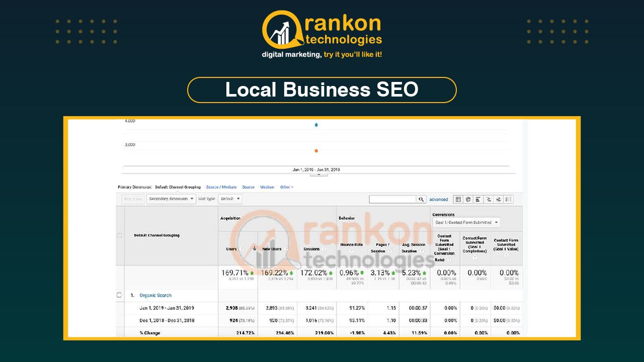This screenshot has height=362, width=644.
Task: Switch primary dimension to Source
Action: pyautogui.click(x=248, y=187)
